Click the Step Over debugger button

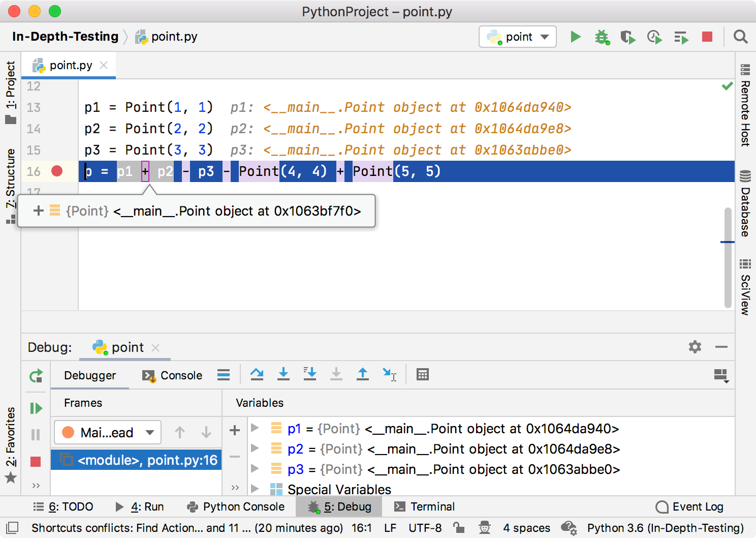tap(257, 375)
